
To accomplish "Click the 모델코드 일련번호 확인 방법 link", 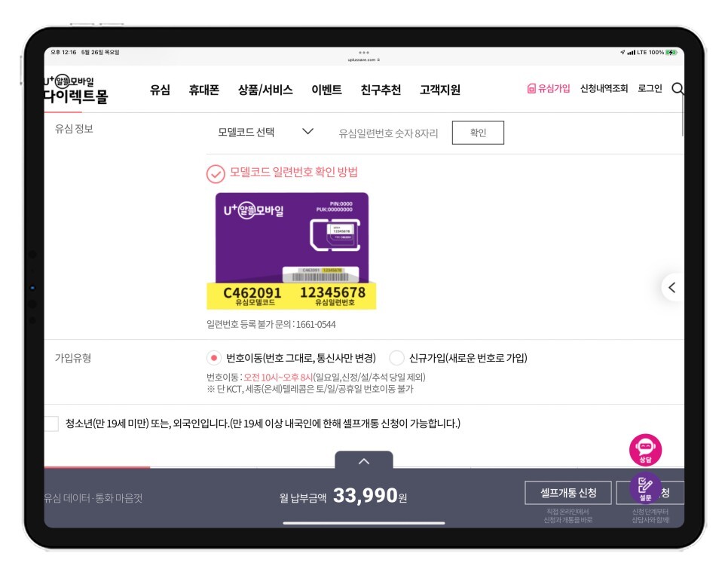I will [294, 173].
